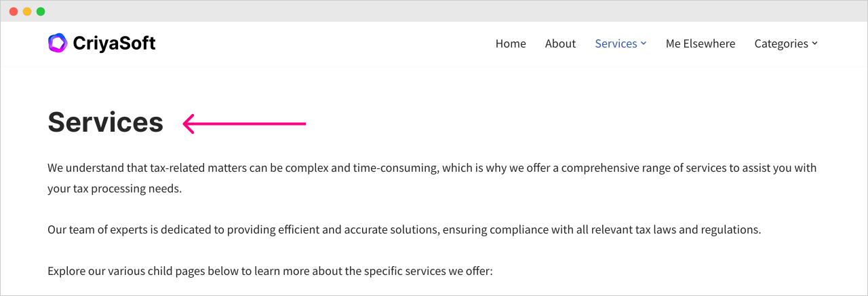Select the Services navigation item
The width and height of the screenshot is (868, 296).
[616, 43]
